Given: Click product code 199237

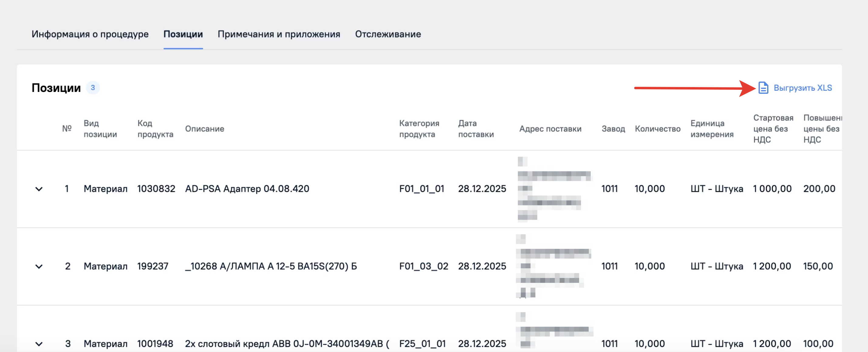Looking at the screenshot, I should (152, 266).
